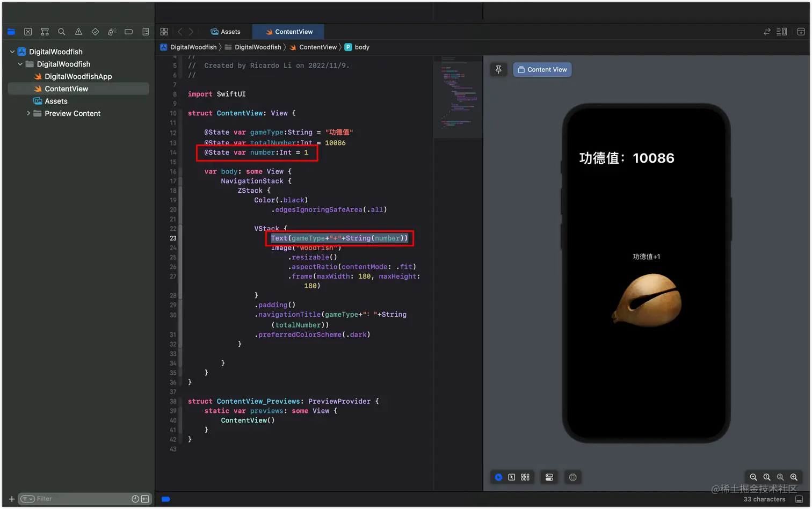Image resolution: width=812 pixels, height=509 pixels.
Task: Select the Preview Content folder row
Action: tap(78, 113)
